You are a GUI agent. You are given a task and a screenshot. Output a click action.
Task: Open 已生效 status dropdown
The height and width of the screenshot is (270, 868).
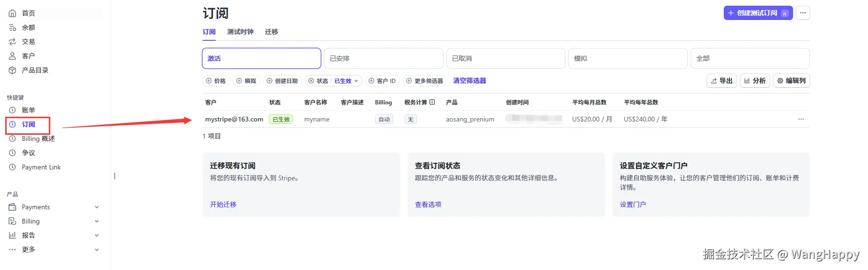[x=346, y=81]
